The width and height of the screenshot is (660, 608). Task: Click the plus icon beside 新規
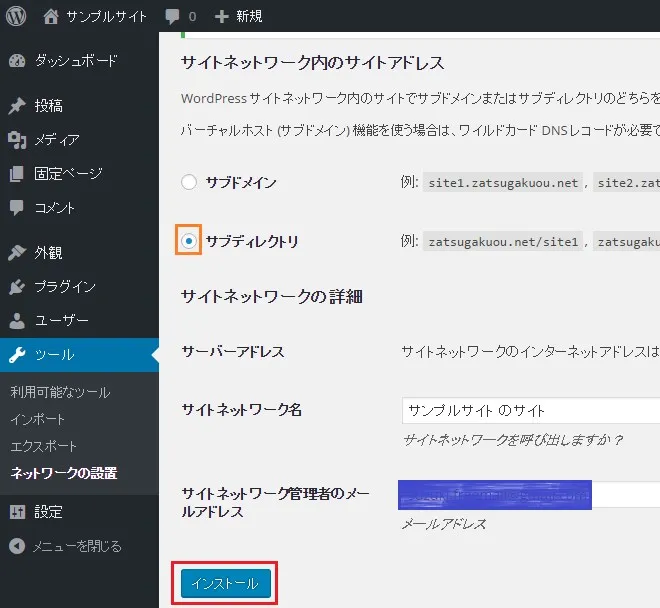221,17
